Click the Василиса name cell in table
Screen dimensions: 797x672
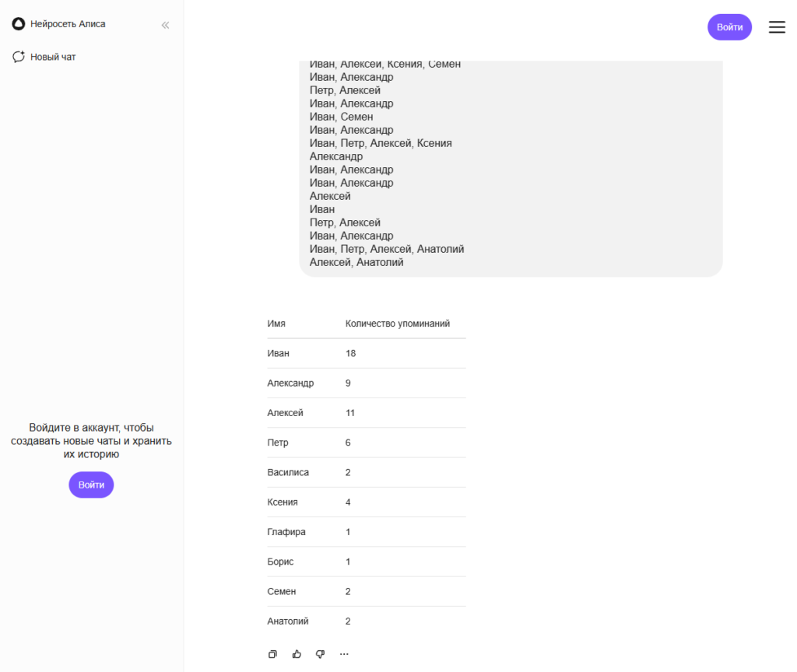click(x=288, y=472)
